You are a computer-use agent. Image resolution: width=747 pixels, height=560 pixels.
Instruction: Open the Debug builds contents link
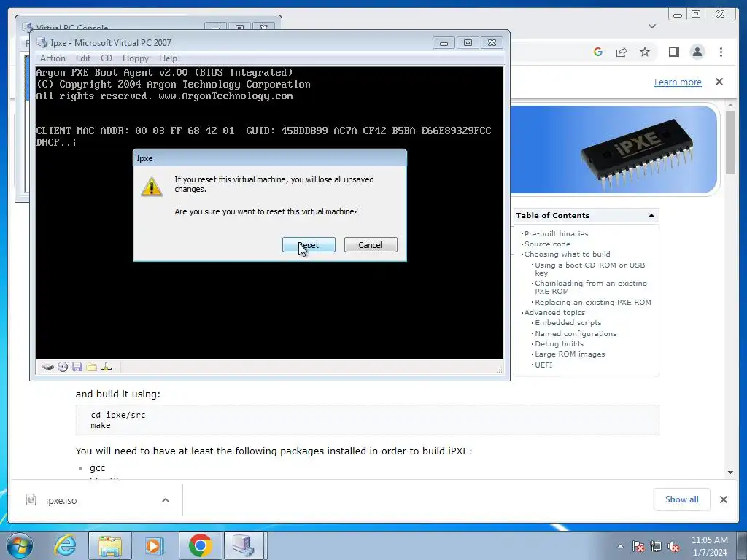pos(559,344)
